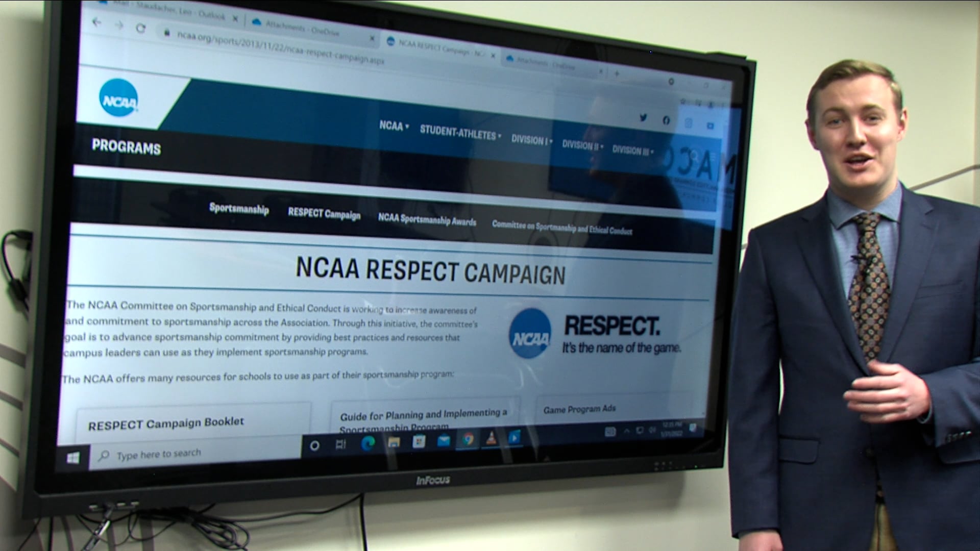Click the browser forward arrow
Image resolution: width=980 pixels, height=551 pixels.
tap(119, 24)
